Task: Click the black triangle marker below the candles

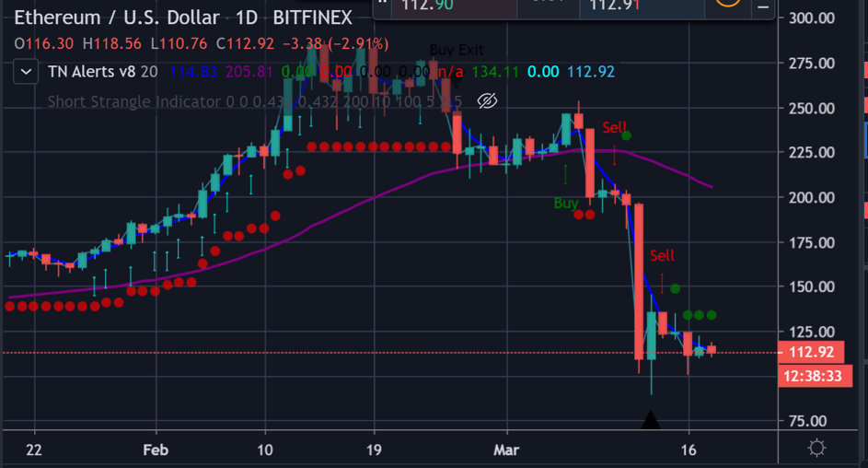Action: click(x=651, y=420)
